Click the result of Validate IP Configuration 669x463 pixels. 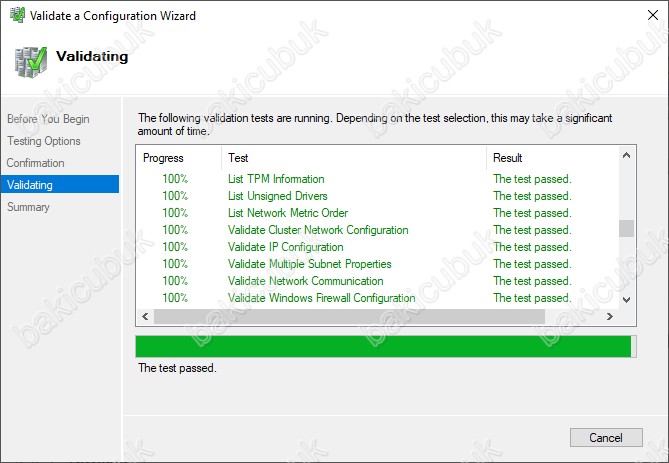click(532, 247)
